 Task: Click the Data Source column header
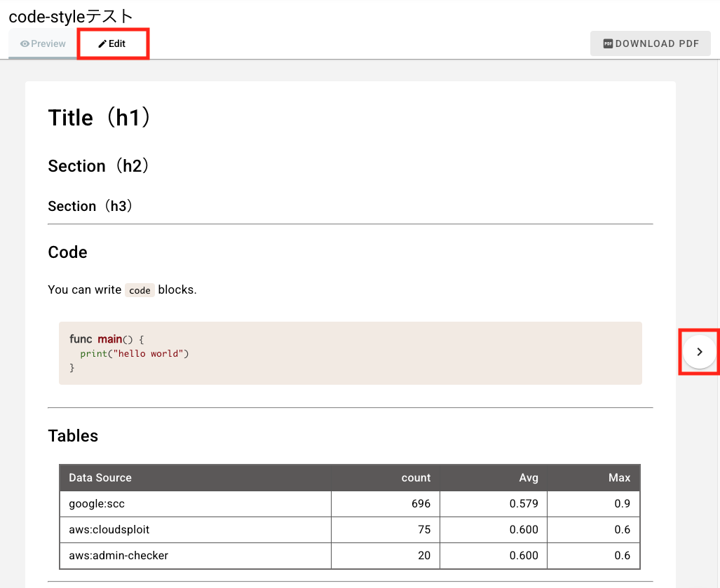point(196,478)
